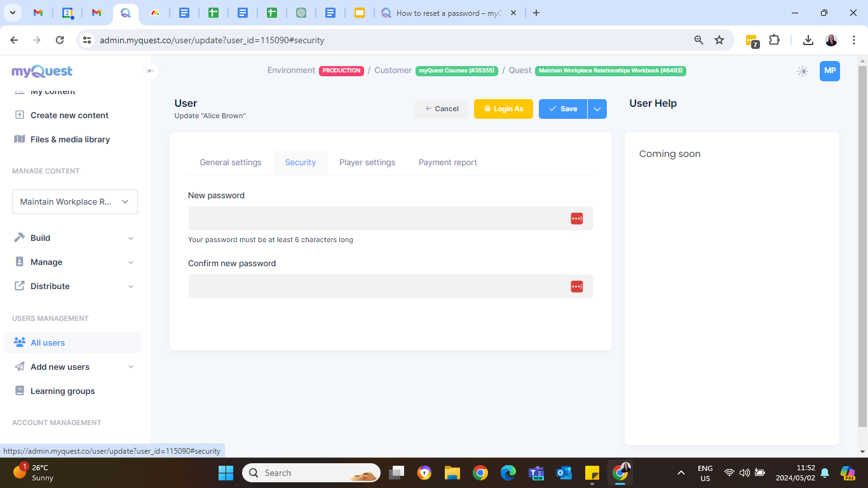
Task: Switch to General settings tab
Action: pyautogui.click(x=231, y=163)
